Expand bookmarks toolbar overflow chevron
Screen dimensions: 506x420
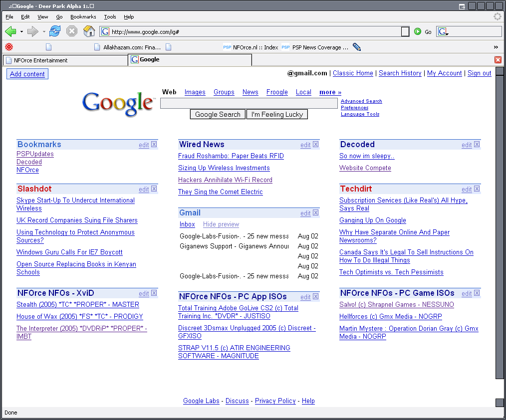tap(496, 47)
